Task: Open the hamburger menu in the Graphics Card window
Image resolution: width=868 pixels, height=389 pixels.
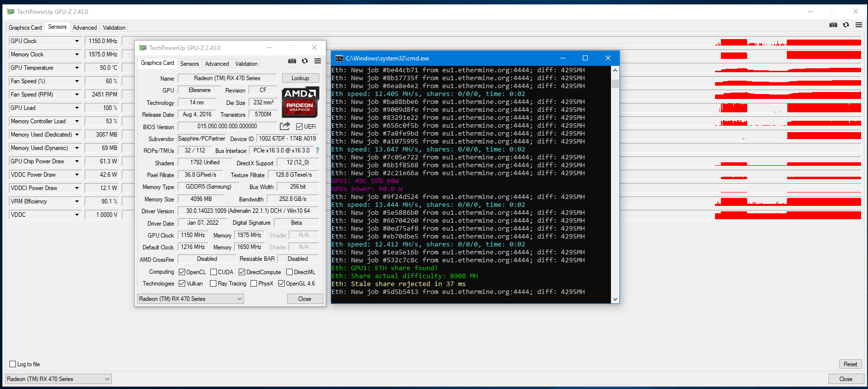Action: (317, 61)
